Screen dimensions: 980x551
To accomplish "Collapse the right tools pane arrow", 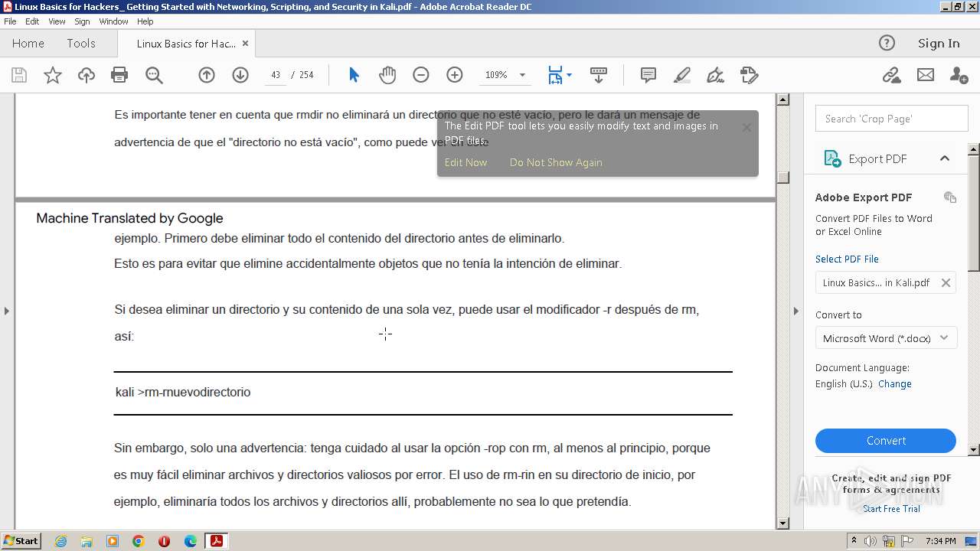I will click(795, 311).
